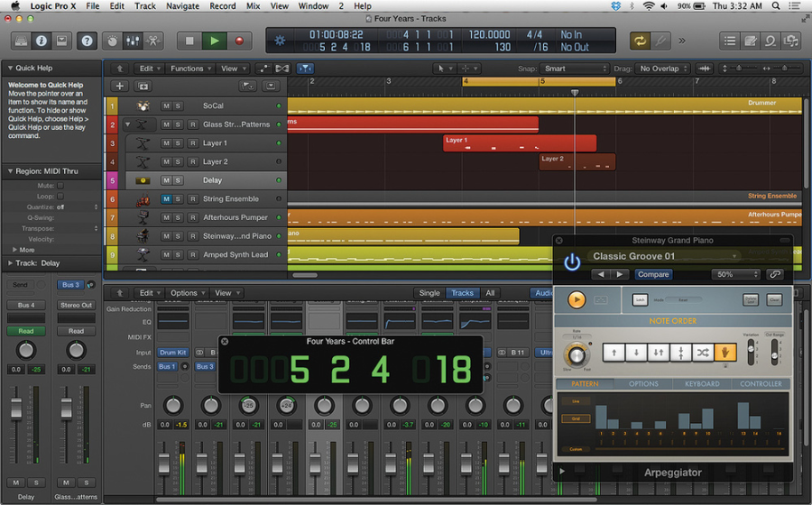Solo the Delay track
Image resolution: width=812 pixels, height=505 pixels.
(x=178, y=180)
